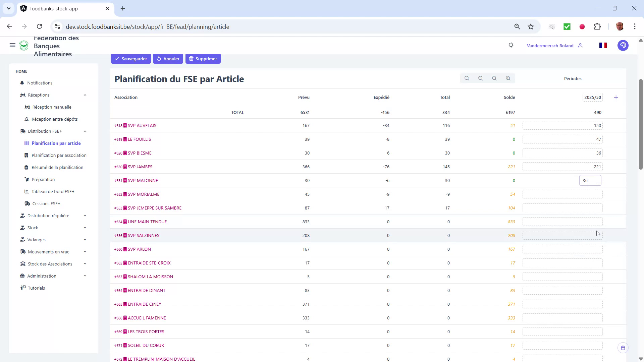Open the floating calendar button at bottom right
Viewport: 644px width, 362px height.
[623, 348]
